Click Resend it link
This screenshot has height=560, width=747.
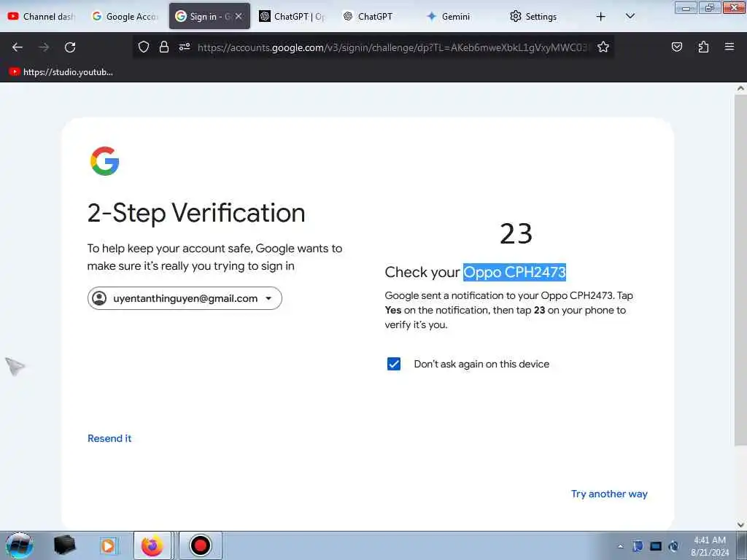click(x=109, y=438)
